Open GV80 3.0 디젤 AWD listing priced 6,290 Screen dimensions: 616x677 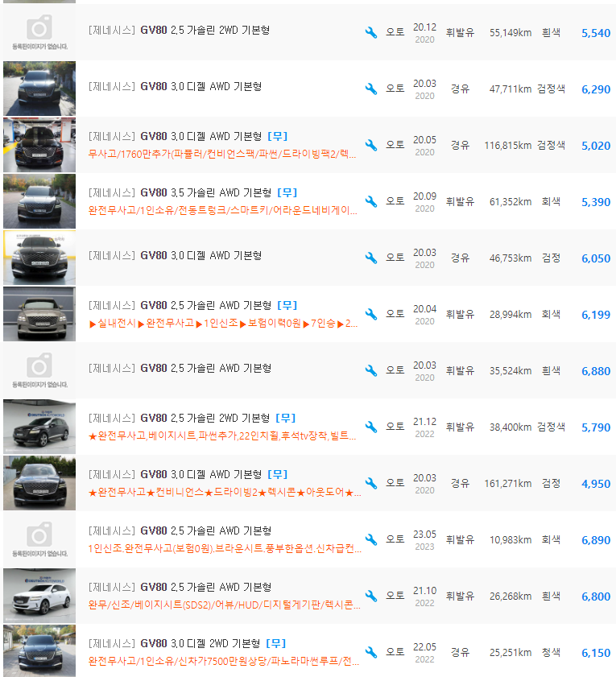pyautogui.click(x=175, y=86)
